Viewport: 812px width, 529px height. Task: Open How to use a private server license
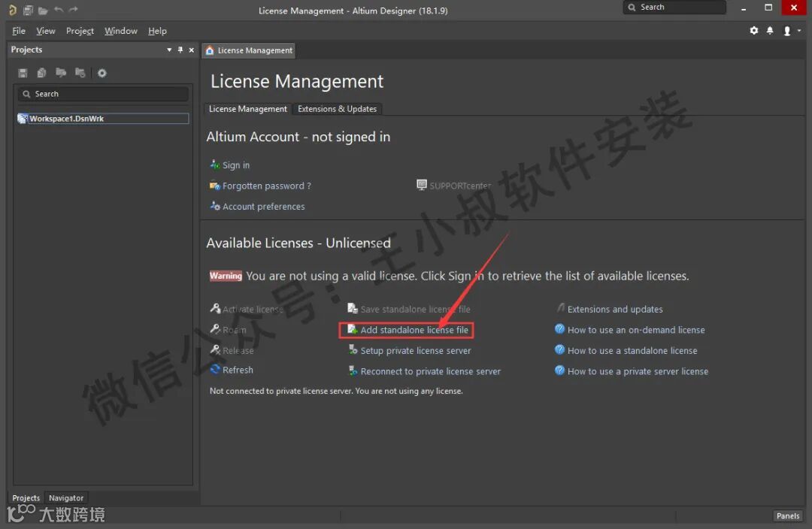pyautogui.click(x=638, y=371)
